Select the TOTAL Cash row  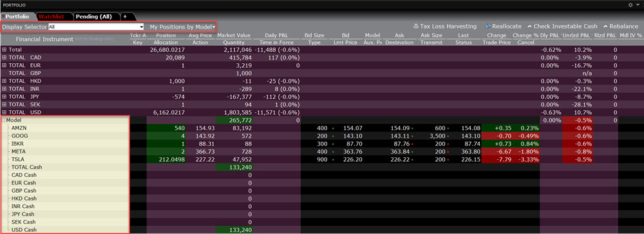pyautogui.click(x=66, y=167)
